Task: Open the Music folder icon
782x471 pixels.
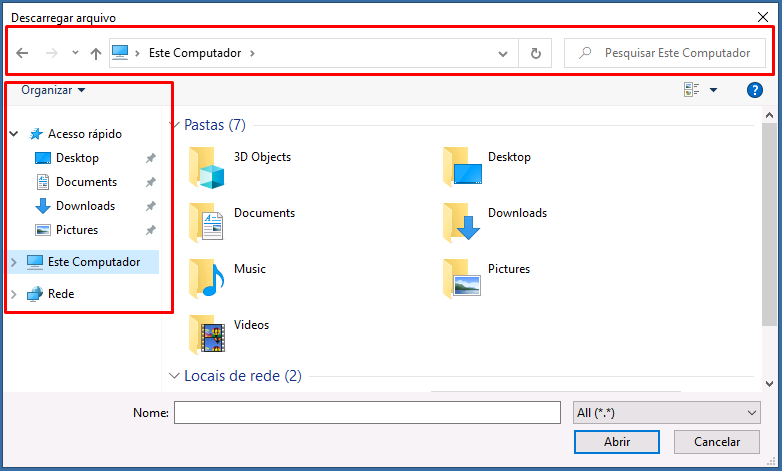Action: (x=208, y=279)
